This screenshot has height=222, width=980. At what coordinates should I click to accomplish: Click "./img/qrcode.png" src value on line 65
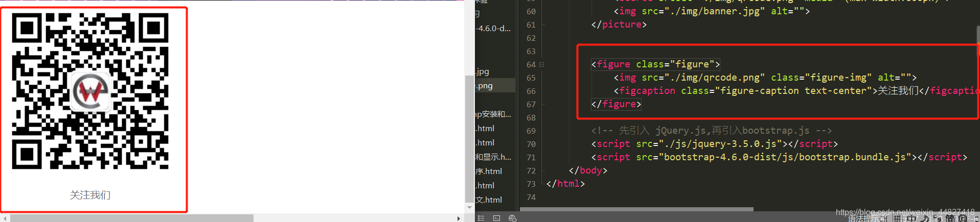point(715,78)
